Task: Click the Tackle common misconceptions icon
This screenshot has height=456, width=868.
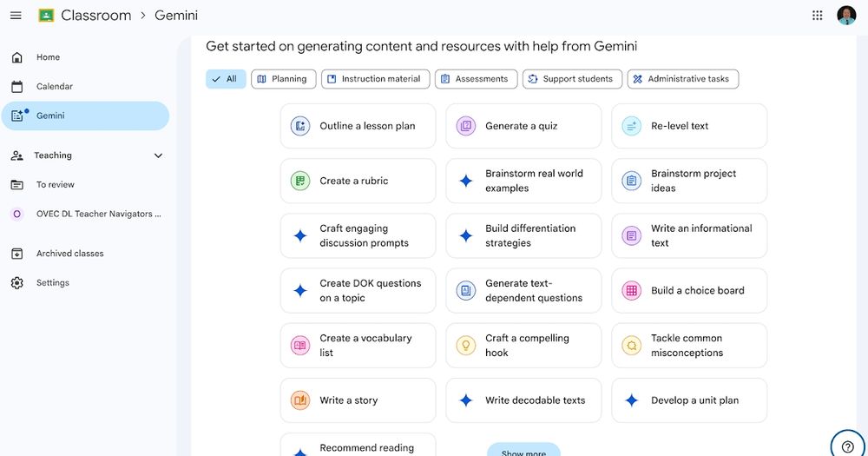Action: pyautogui.click(x=632, y=345)
